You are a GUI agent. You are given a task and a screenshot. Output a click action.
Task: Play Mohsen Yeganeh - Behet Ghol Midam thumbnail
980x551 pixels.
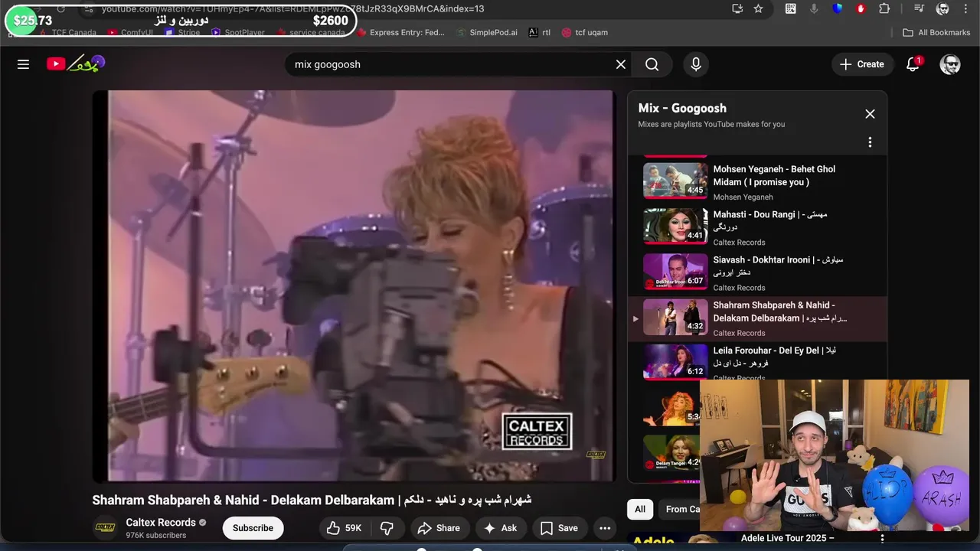[675, 181]
